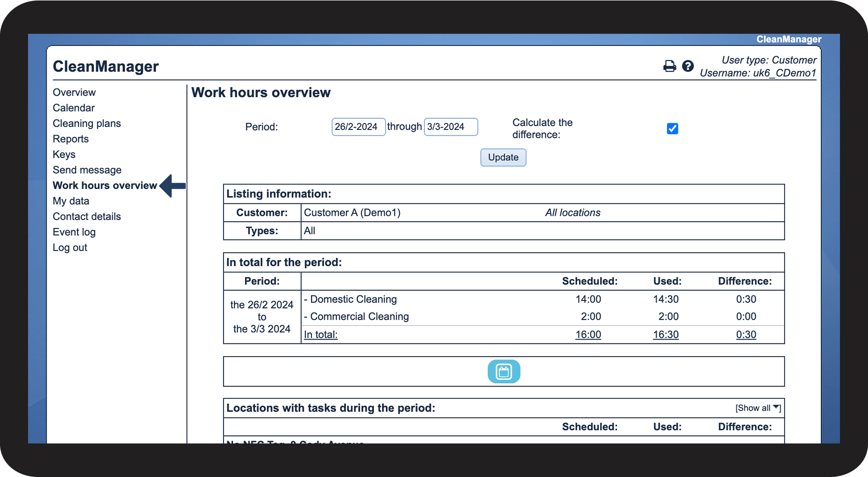Open Overview in the sidebar
This screenshot has height=477, width=868.
click(74, 92)
